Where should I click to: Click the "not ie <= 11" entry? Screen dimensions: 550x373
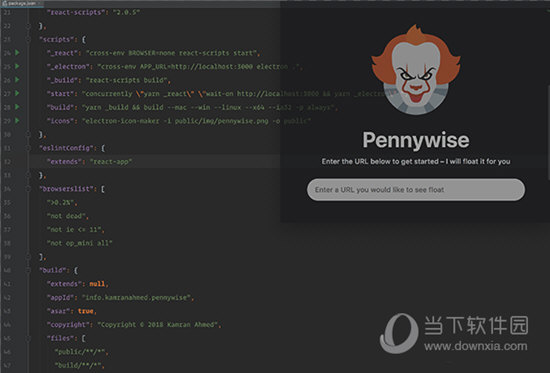coord(74,229)
